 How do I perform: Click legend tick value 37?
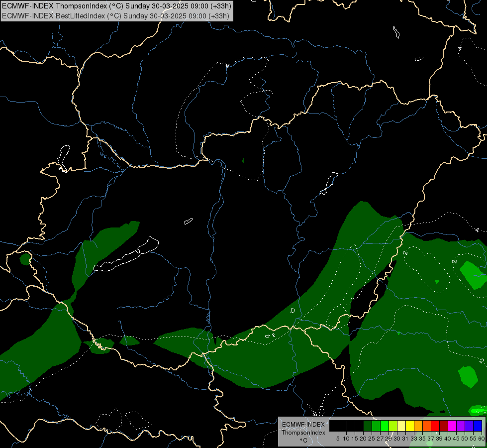click(431, 439)
